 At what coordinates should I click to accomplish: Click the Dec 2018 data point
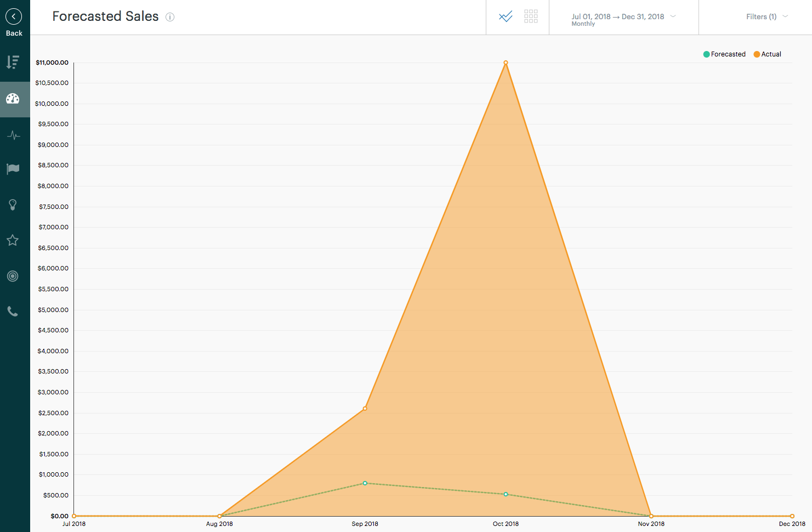(x=792, y=516)
